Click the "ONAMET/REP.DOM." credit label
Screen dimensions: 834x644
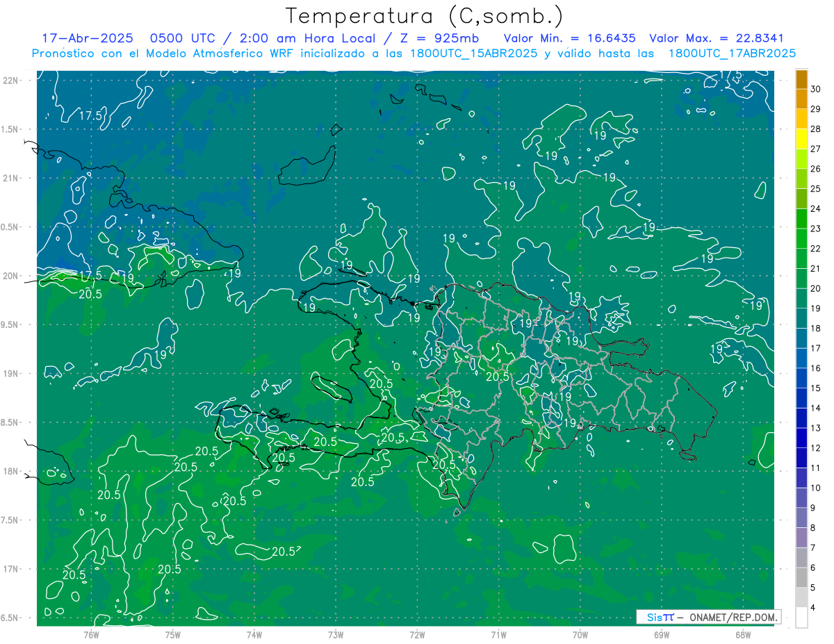(734, 617)
